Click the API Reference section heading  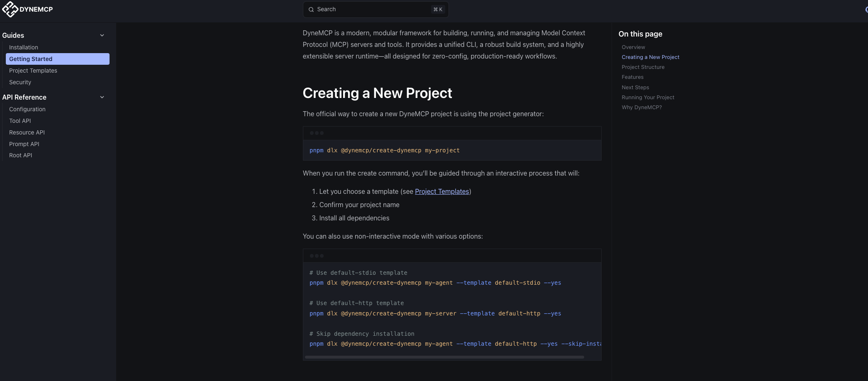(x=24, y=97)
